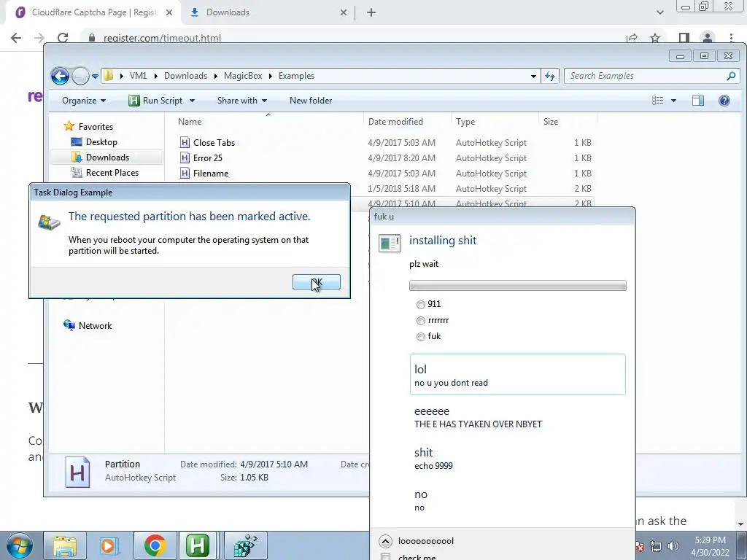Go back in Explorer window
747x560 pixels.
click(60, 76)
